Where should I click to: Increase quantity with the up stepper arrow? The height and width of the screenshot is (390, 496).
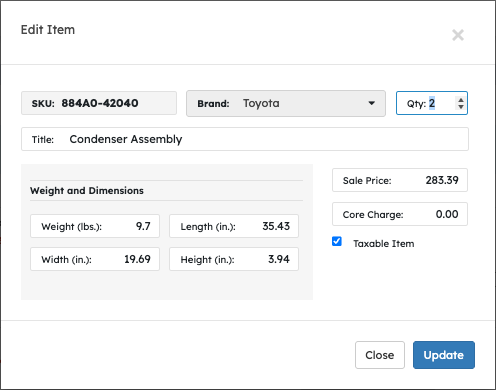461,100
